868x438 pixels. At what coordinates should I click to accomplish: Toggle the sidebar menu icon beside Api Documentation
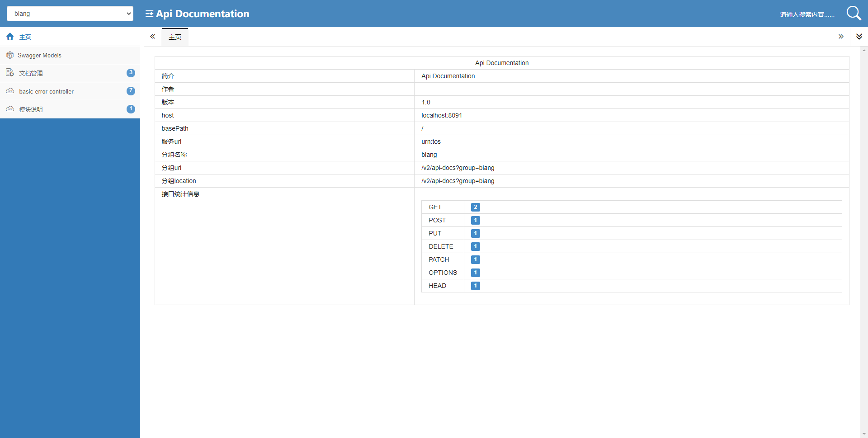[x=149, y=14]
